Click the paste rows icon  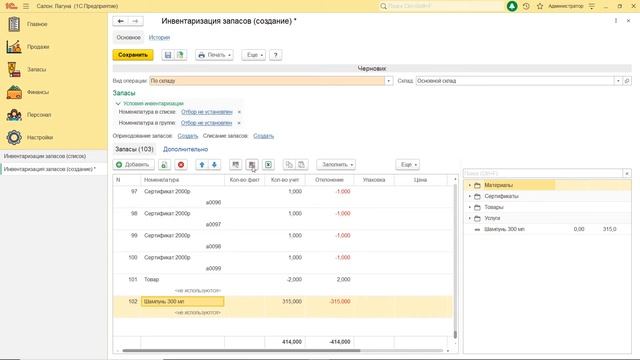(x=301, y=164)
